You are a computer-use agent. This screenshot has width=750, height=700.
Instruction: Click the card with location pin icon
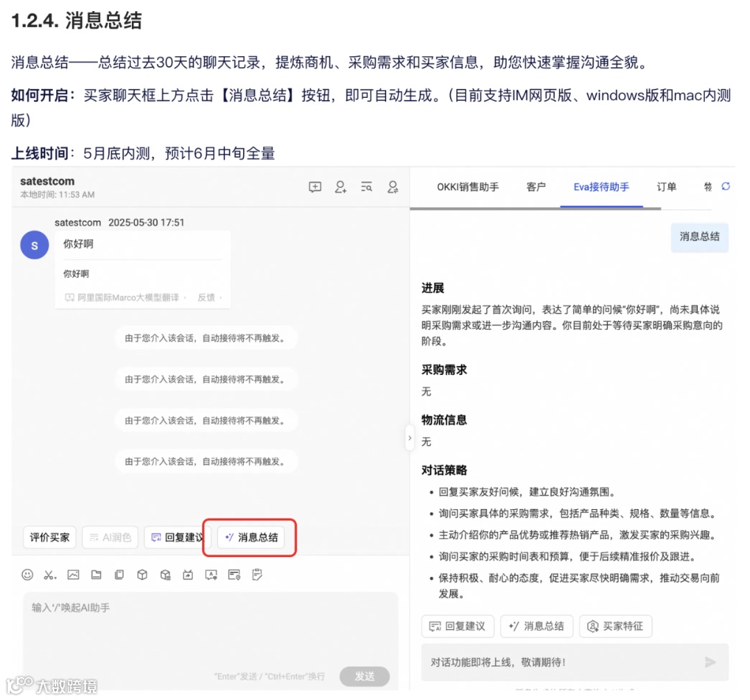(x=234, y=574)
